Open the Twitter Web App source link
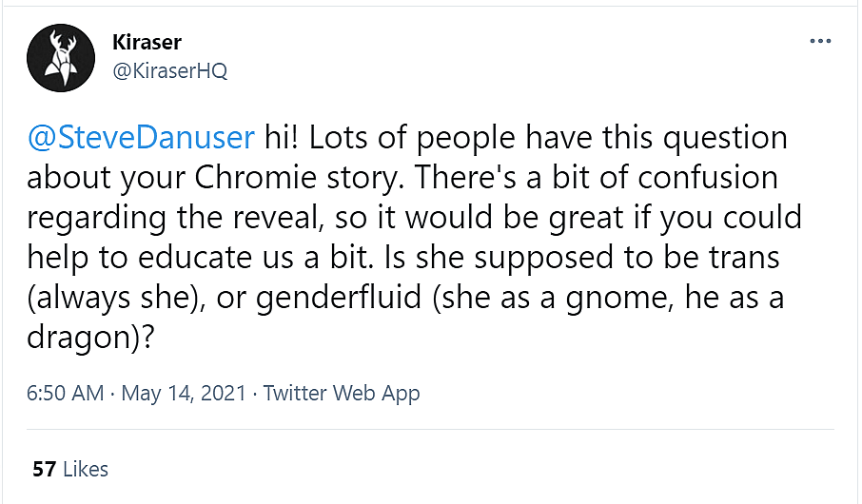Image resolution: width=862 pixels, height=504 pixels. [x=342, y=393]
